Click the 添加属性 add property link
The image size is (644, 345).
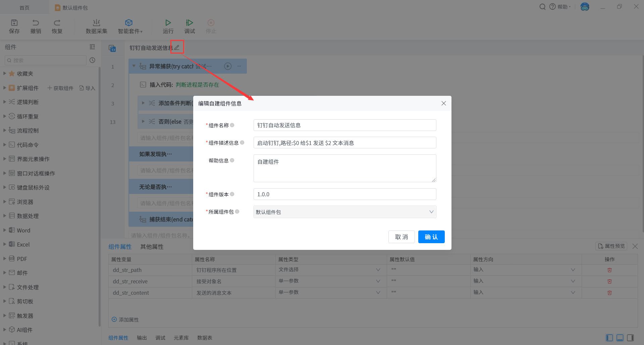tap(125, 320)
